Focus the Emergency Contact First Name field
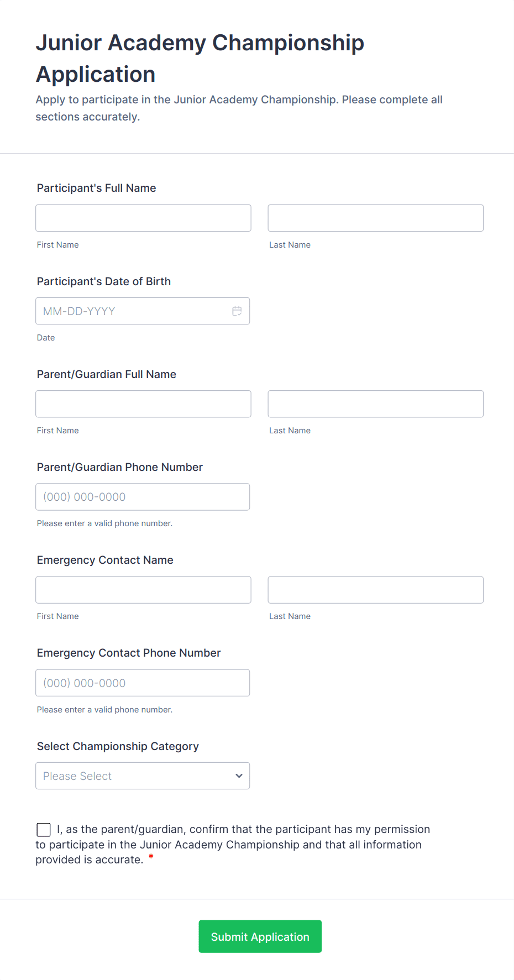514x980 pixels. (x=143, y=590)
